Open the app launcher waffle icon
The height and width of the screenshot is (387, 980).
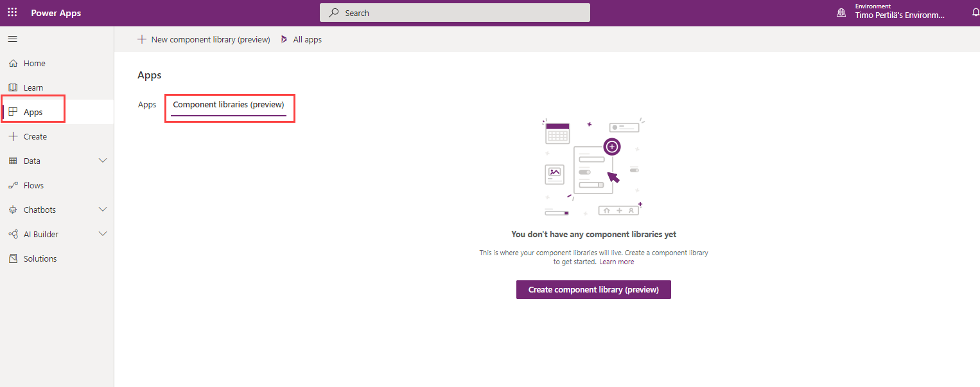pos(12,13)
